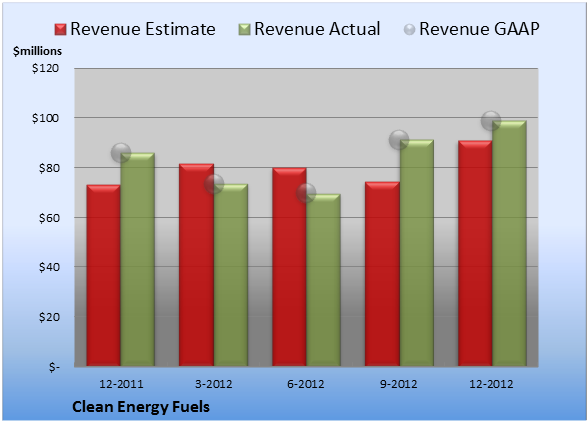The image size is (588, 422).
Task: Click the '$-' zero y-axis label
Action: click(54, 367)
